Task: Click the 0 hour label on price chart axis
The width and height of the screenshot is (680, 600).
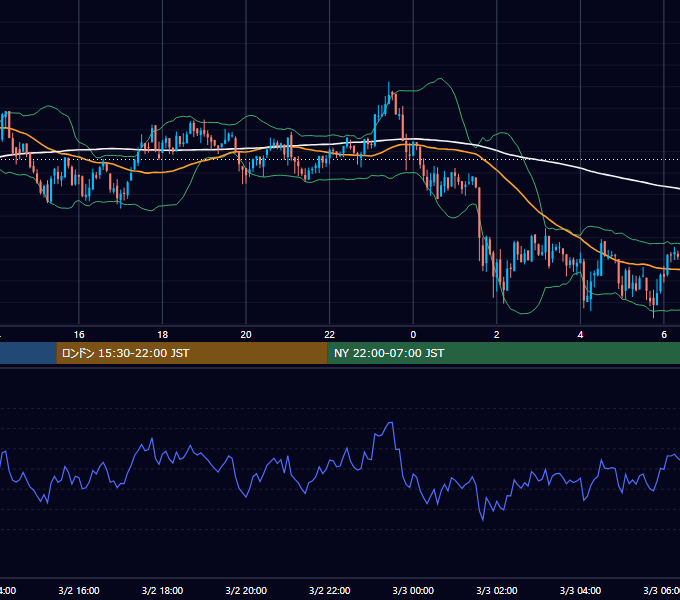Action: pos(413,335)
